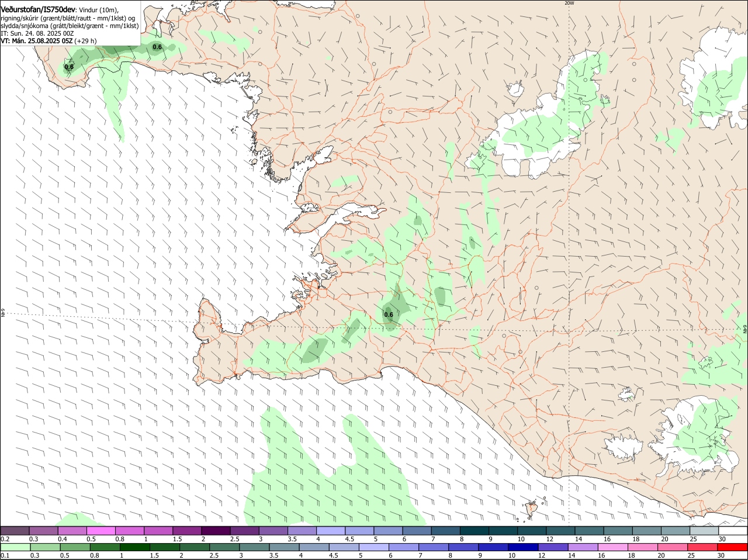
Task: Select the white upper swatch after 30
Action: [x=733, y=531]
